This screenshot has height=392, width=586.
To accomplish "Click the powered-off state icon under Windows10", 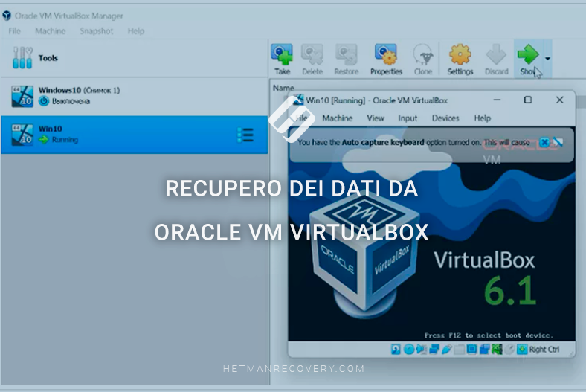I will click(44, 101).
